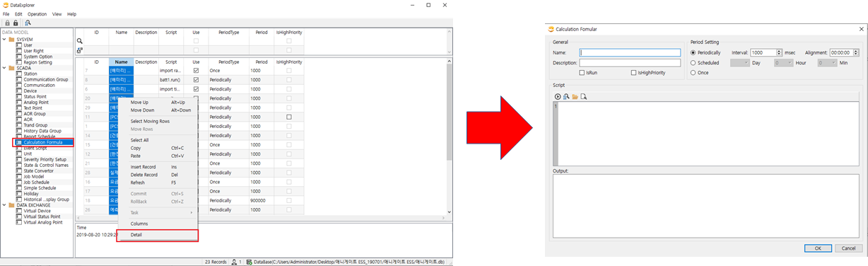Click the find icon in DataExplorer toolbar
The height and width of the screenshot is (266, 868).
click(x=28, y=23)
